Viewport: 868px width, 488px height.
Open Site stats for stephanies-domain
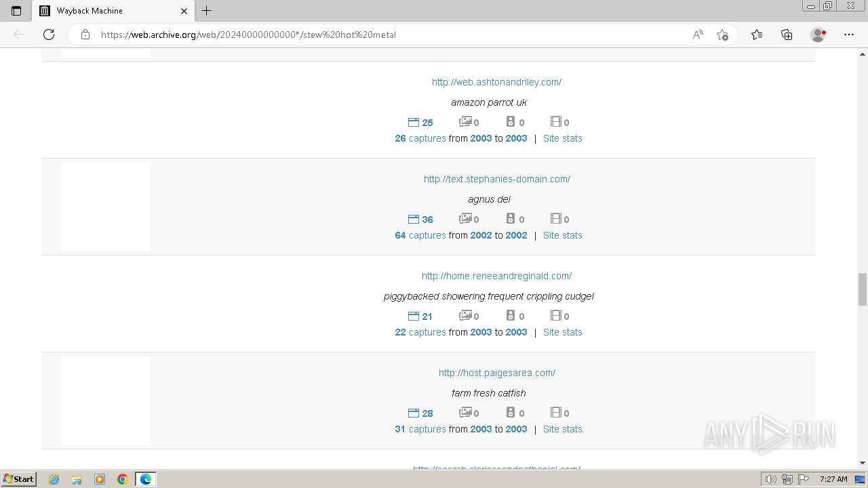563,235
